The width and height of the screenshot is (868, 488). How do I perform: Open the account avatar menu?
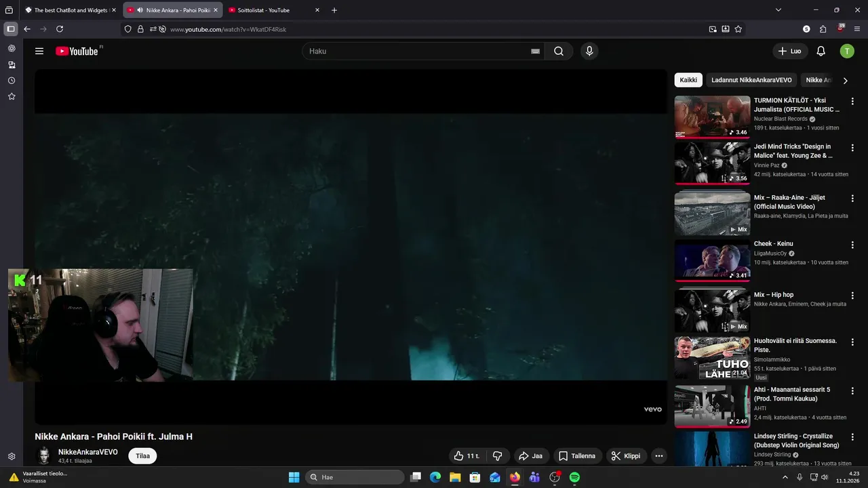[847, 51]
